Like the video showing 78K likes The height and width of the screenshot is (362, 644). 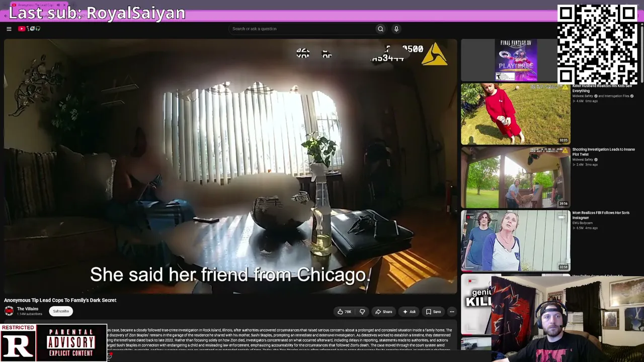coord(345,312)
